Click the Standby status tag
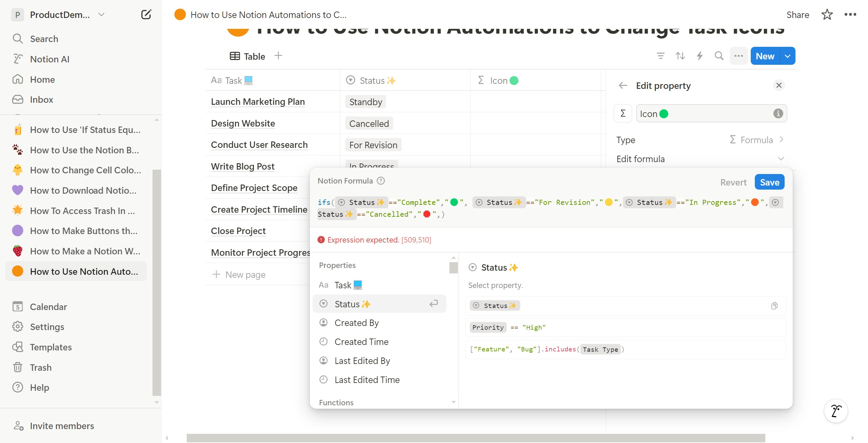868x443 pixels. (365, 102)
